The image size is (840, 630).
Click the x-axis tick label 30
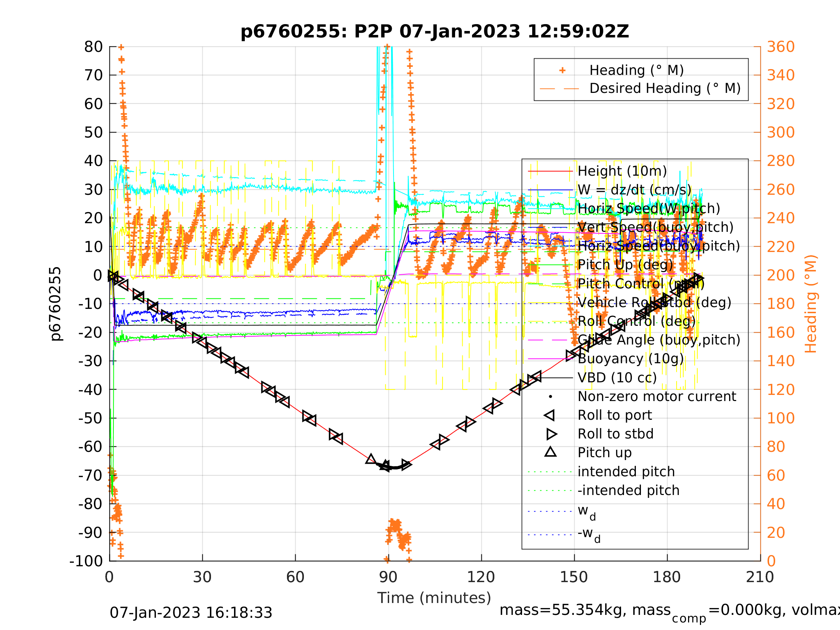point(202,577)
